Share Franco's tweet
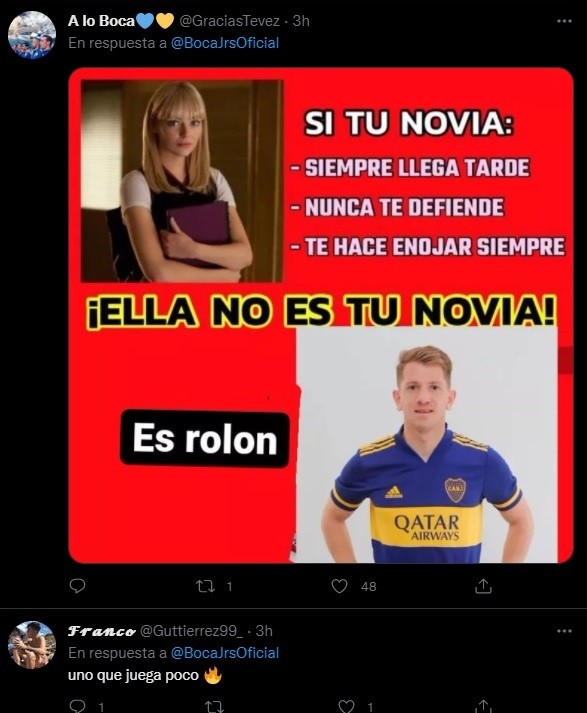This screenshot has width=587, height=713. coord(483,706)
